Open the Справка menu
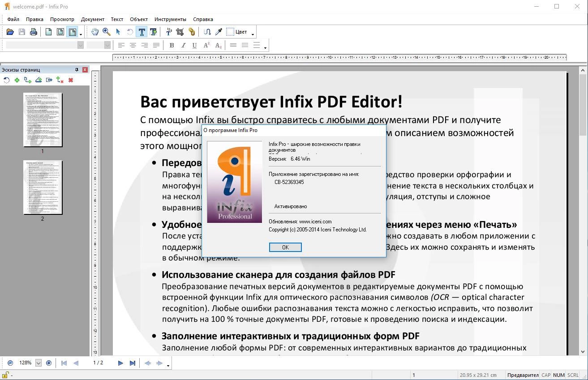This screenshot has width=588, height=380. (203, 19)
